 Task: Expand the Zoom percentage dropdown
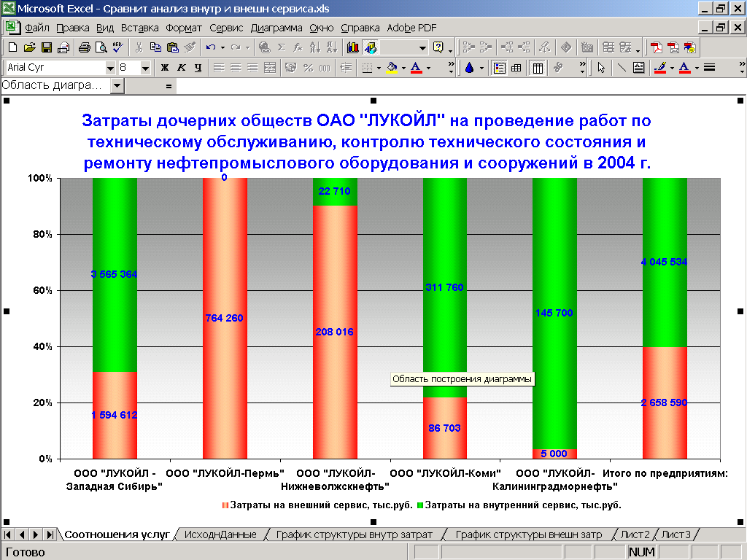[422, 47]
